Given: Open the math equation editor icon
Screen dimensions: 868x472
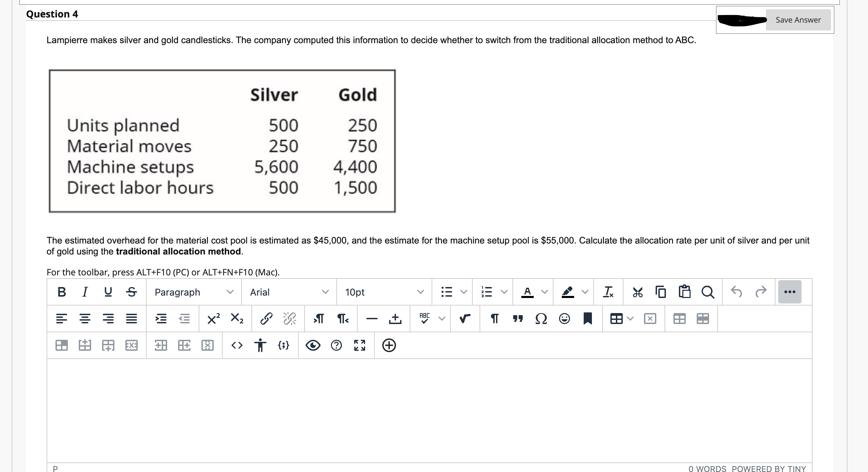Looking at the screenshot, I should [x=464, y=319].
